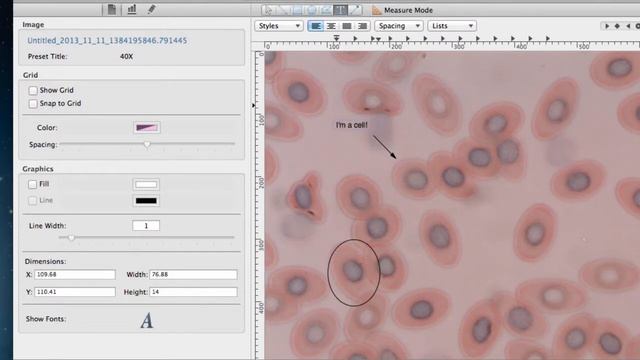Click the Width dimension field

pyautogui.click(x=193, y=275)
